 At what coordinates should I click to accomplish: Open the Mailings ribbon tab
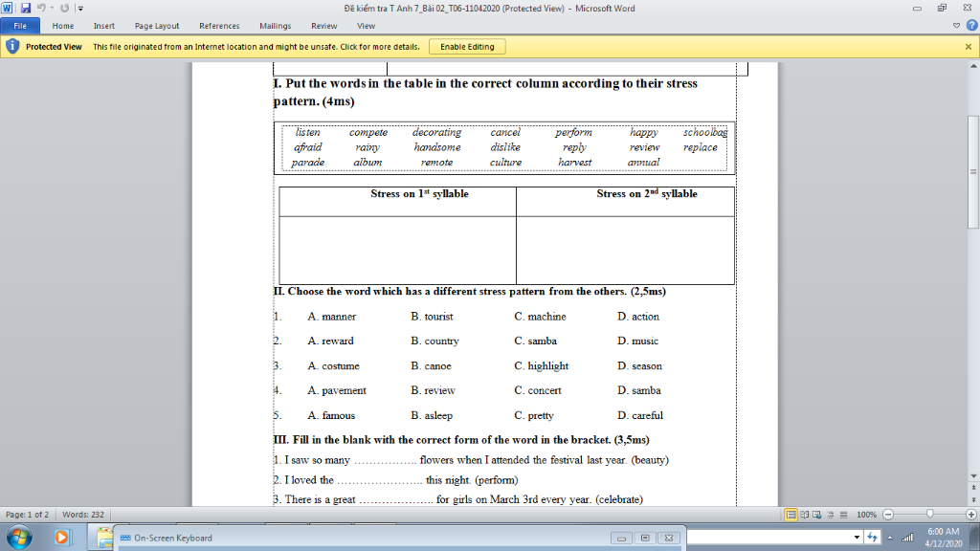[275, 26]
